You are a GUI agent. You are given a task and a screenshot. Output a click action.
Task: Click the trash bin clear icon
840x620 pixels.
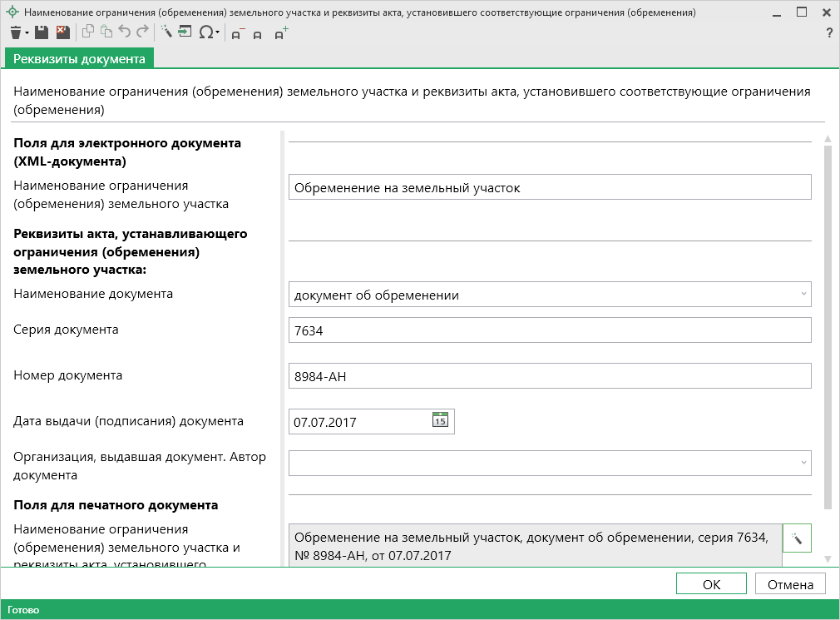click(15, 32)
